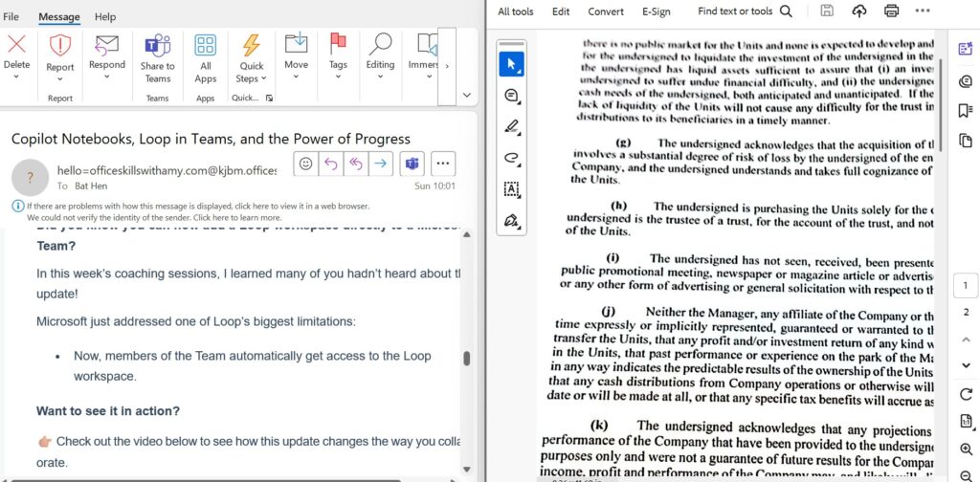Click the Tags flag icon
Viewport: 980px width, 482px height.
[x=338, y=44]
